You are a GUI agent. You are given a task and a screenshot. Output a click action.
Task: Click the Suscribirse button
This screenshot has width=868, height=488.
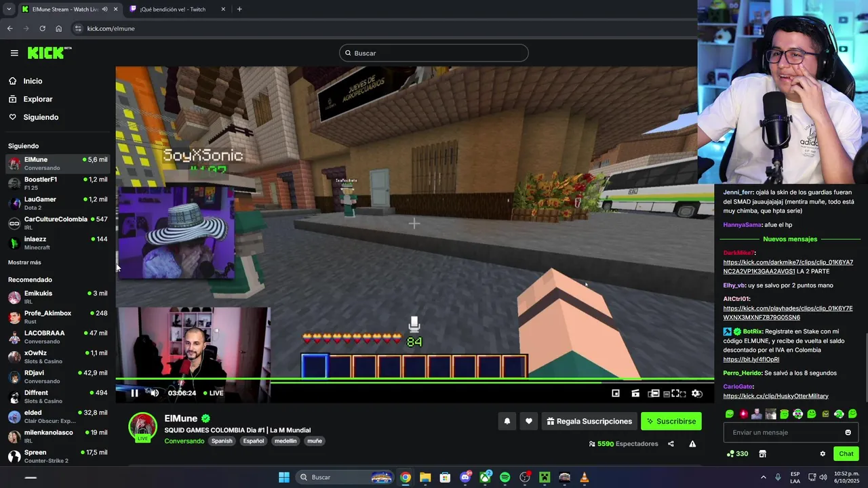[x=671, y=421]
